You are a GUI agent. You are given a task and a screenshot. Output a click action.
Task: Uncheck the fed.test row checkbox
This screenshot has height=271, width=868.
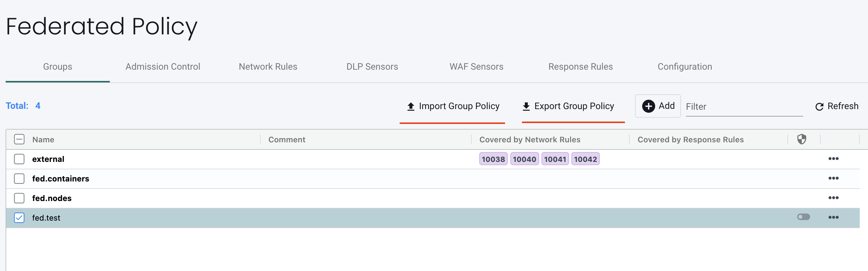click(19, 218)
